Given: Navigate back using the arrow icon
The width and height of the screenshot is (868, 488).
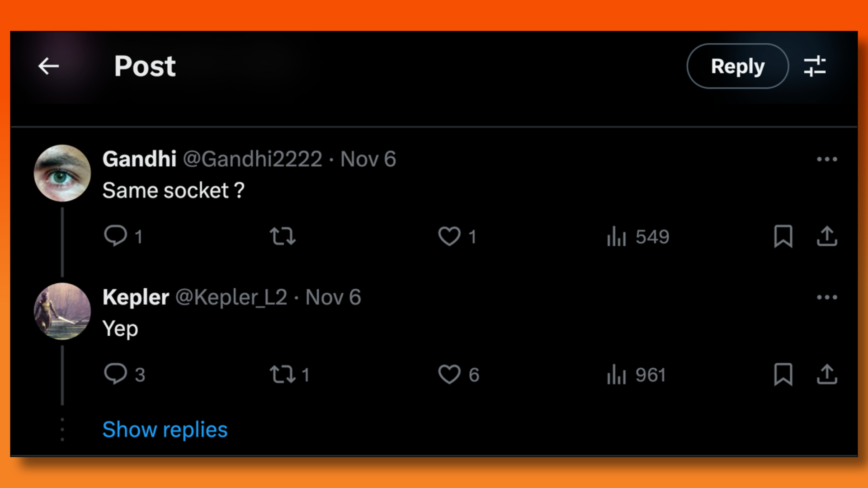Looking at the screenshot, I should tap(48, 66).
